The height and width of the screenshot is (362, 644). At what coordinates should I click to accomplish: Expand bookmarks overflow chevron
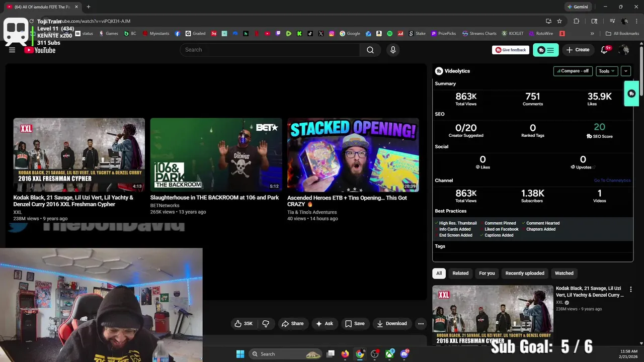(x=592, y=34)
